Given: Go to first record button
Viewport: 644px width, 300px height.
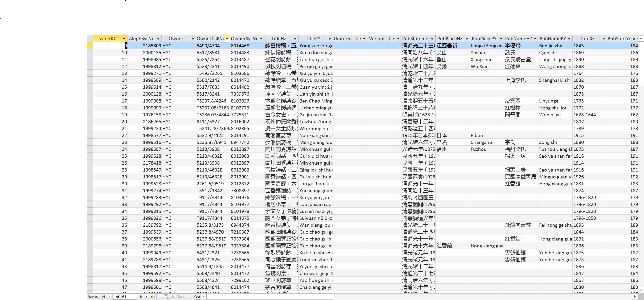Looking at the screenshot, I should (x=103, y=297).
